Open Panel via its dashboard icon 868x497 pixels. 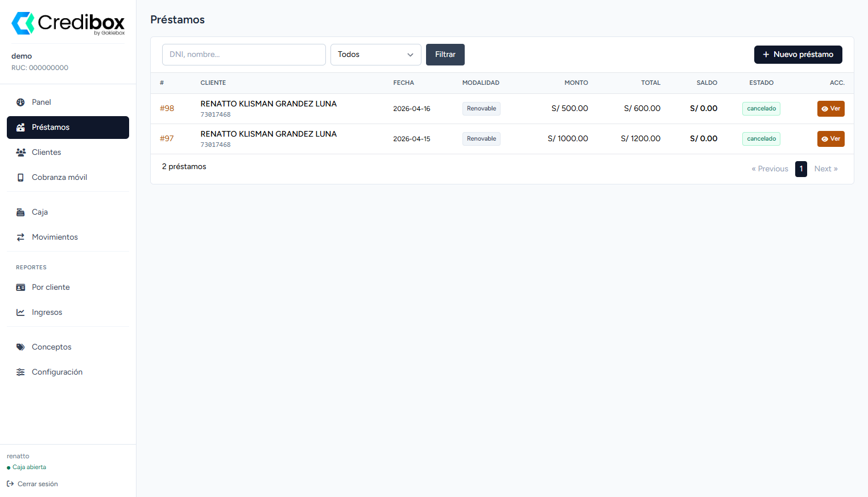[20, 102]
